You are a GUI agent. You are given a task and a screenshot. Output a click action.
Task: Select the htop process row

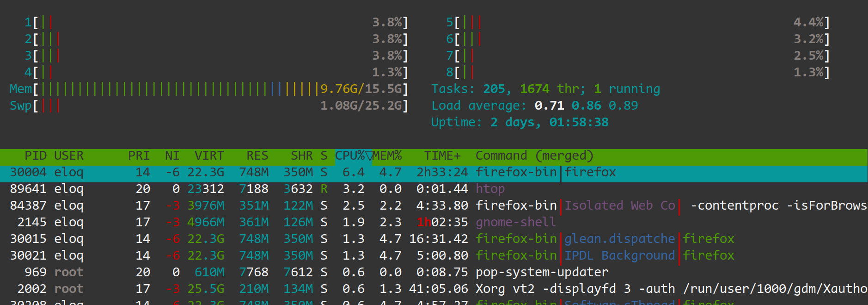tap(490, 189)
